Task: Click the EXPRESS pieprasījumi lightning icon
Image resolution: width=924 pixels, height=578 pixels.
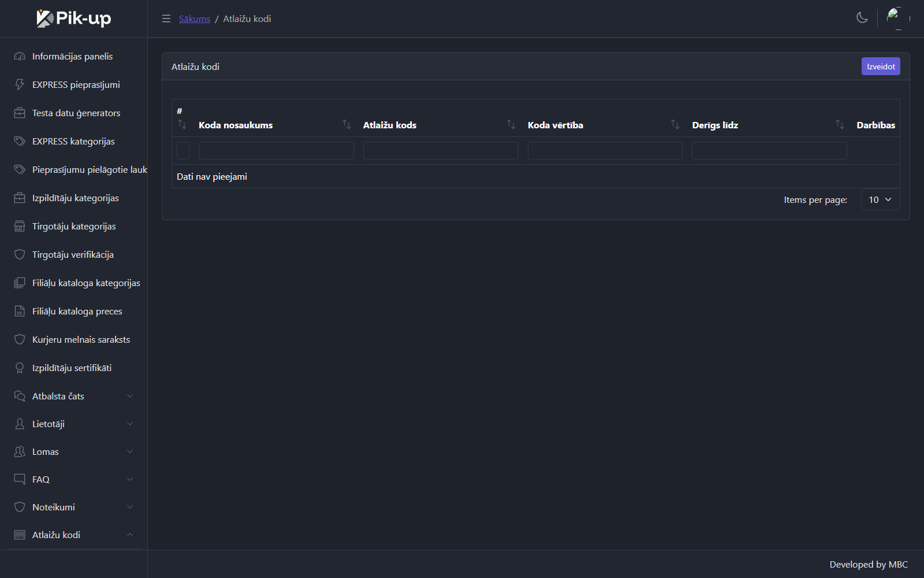Action: point(20,84)
